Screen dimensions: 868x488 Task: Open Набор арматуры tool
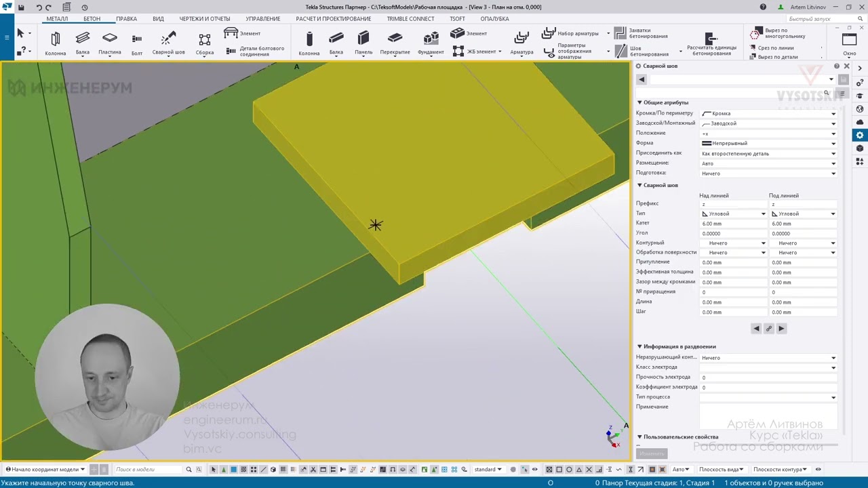tap(570, 33)
